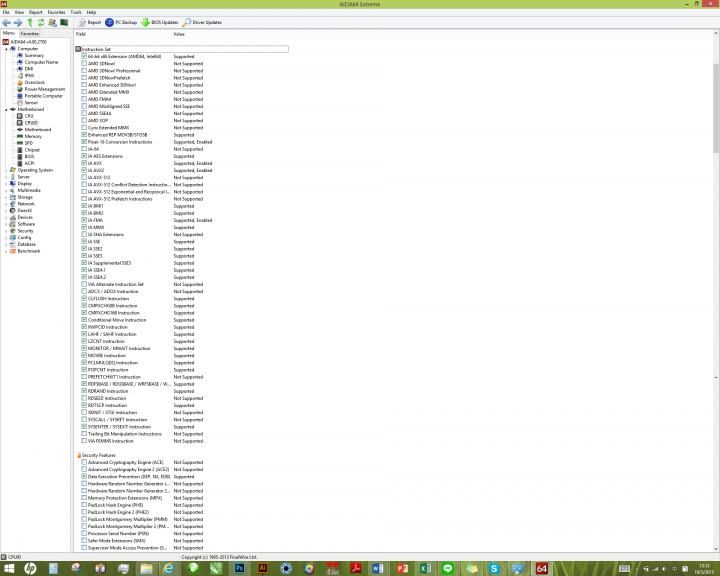The image size is (720, 576).
Task: Select the Portable Computer item
Action: (43, 96)
